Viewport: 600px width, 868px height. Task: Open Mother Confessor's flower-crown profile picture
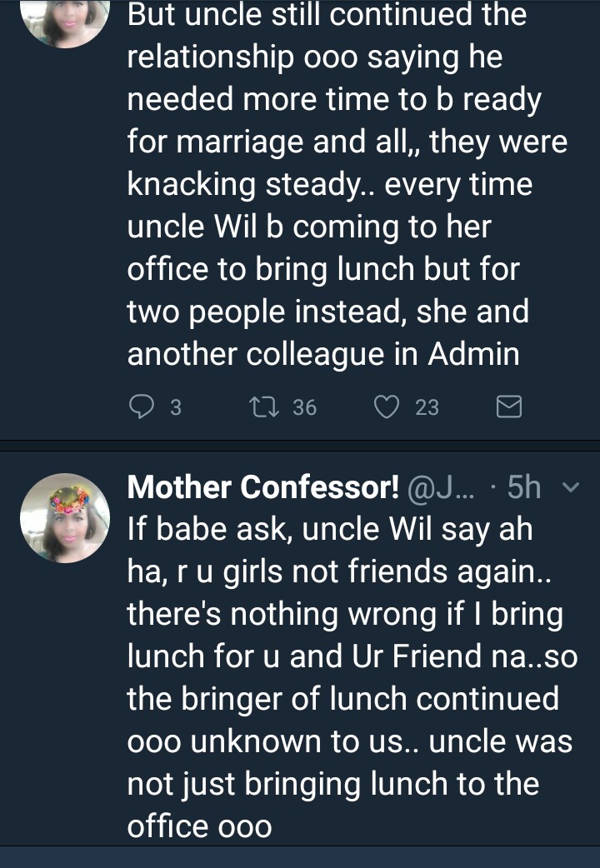[x=65, y=518]
